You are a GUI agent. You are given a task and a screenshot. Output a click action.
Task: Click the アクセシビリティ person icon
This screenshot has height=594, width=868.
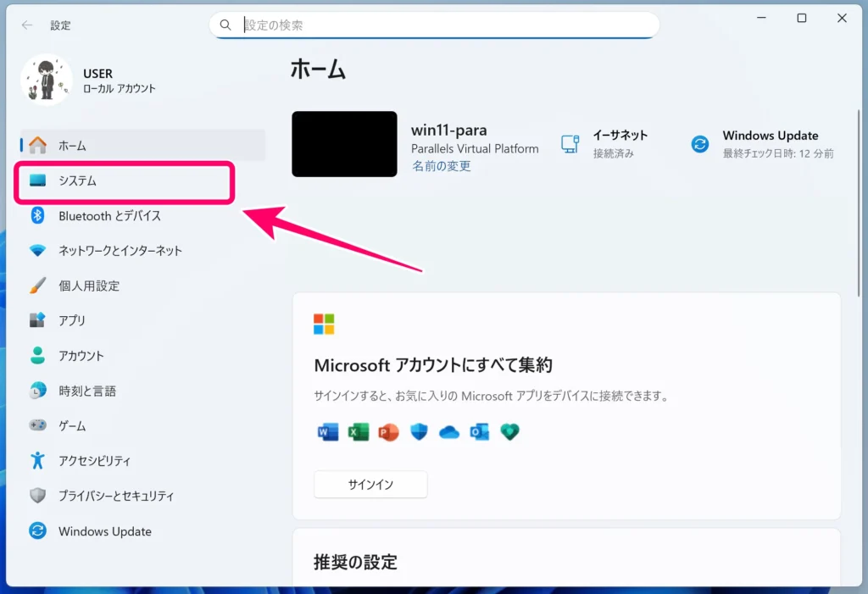(x=37, y=460)
